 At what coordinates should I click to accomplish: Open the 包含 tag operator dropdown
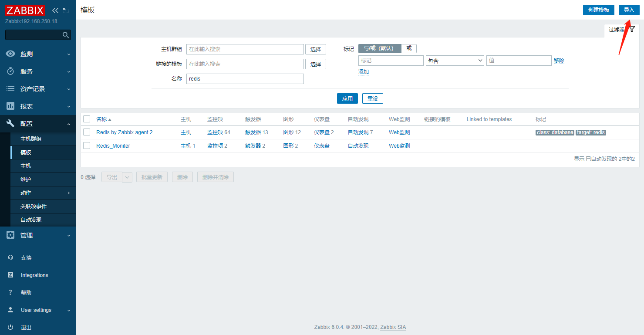tap(455, 61)
